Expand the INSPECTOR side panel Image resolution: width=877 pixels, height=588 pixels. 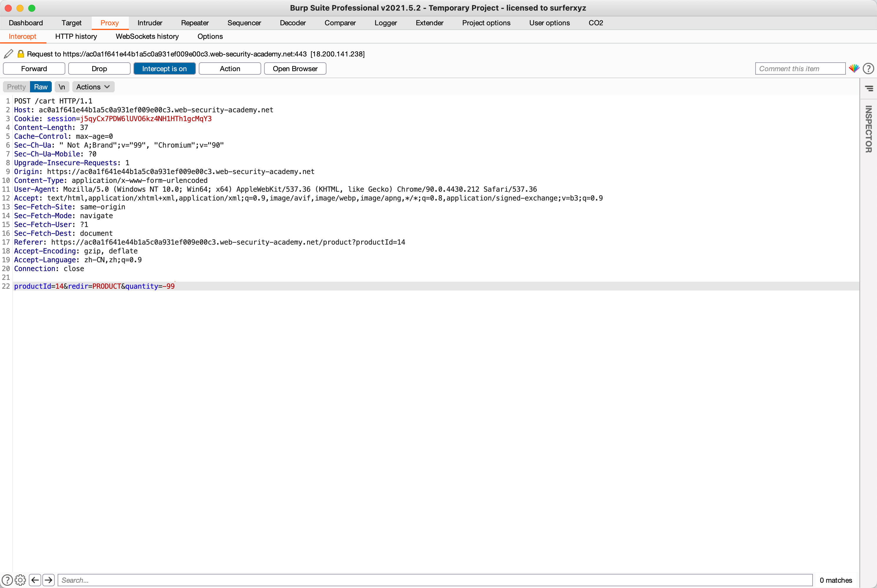coord(868,129)
